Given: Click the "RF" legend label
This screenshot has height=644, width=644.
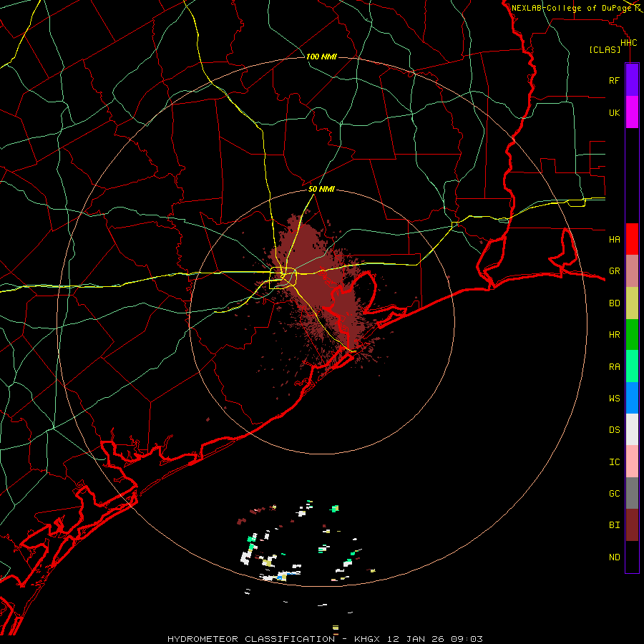Looking at the screenshot, I should coord(614,80).
